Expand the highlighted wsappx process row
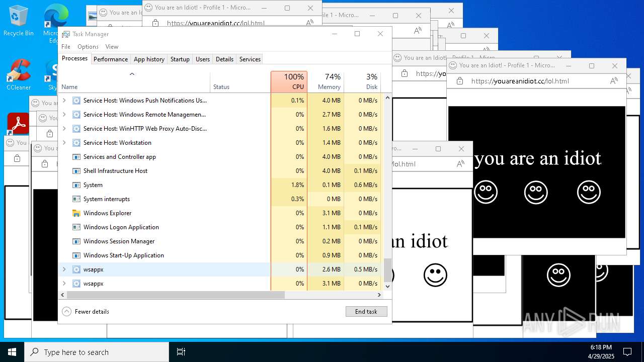The image size is (644, 362). coord(64,269)
